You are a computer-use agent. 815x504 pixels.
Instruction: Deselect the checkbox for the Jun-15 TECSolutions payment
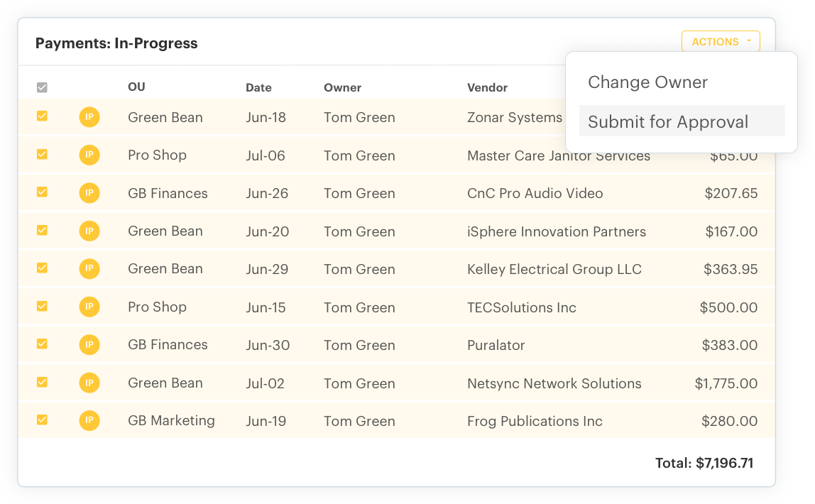click(42, 307)
